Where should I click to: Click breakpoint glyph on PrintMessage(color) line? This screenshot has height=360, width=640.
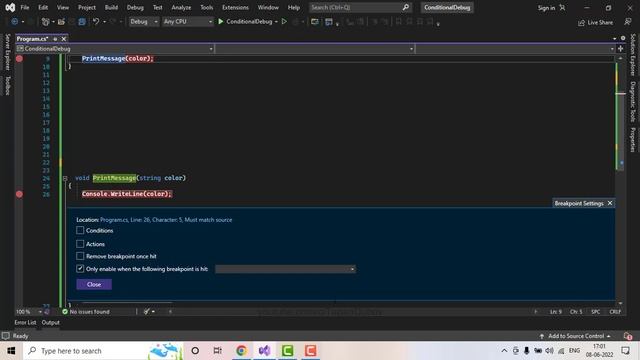19,58
